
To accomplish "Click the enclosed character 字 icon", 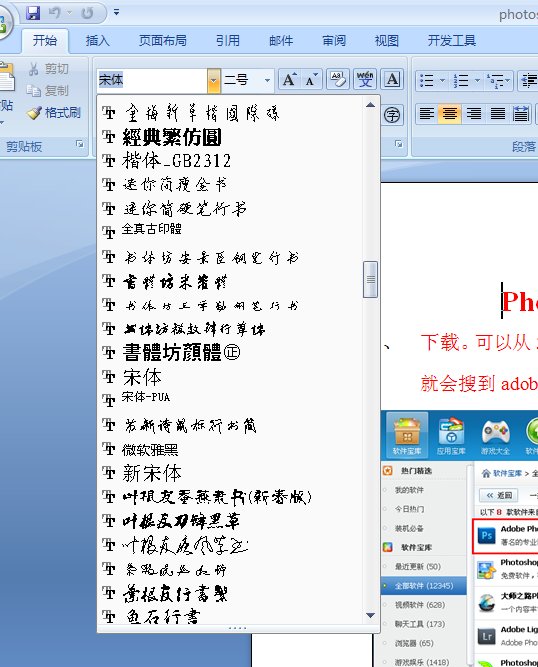I will click(392, 115).
